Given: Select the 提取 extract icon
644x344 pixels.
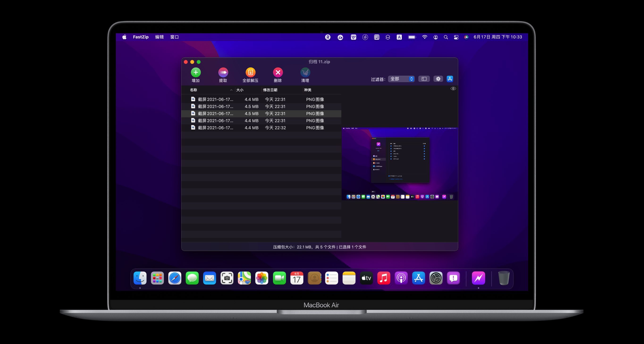Looking at the screenshot, I should pos(223,72).
